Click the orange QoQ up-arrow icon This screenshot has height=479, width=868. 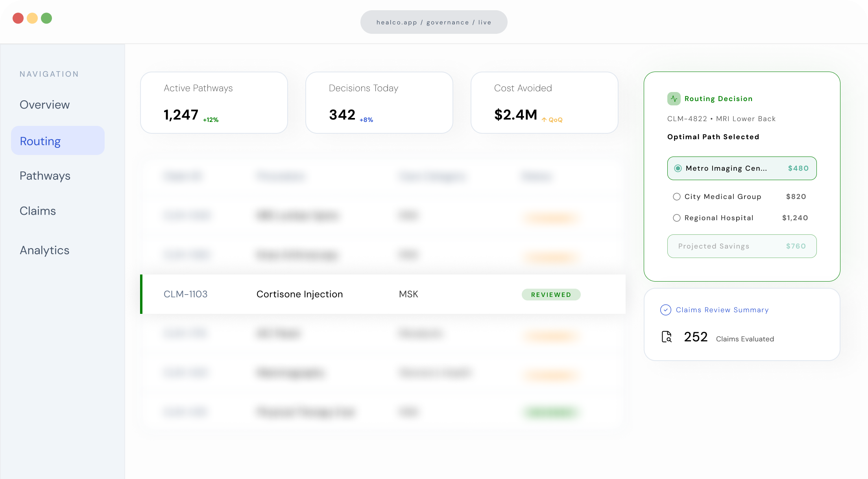(544, 120)
